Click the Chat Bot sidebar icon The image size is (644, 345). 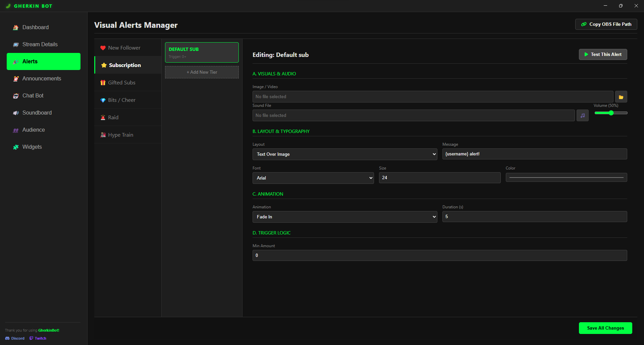16,96
